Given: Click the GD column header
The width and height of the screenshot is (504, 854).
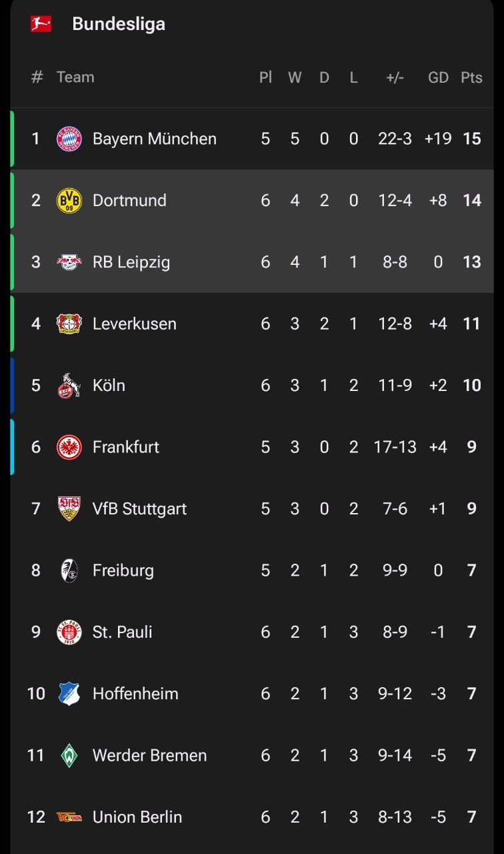Looking at the screenshot, I should pos(438,77).
